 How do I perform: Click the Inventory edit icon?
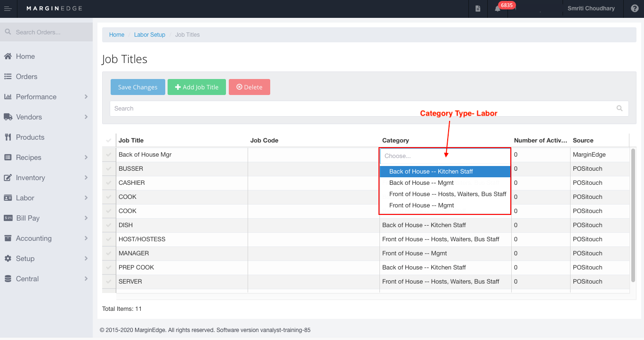pos(8,177)
